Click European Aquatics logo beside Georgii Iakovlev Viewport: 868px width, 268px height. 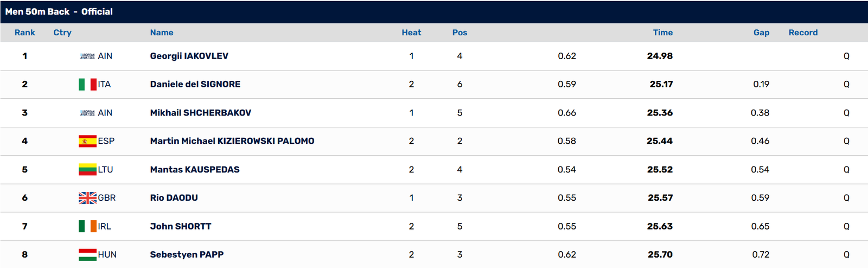(x=87, y=56)
